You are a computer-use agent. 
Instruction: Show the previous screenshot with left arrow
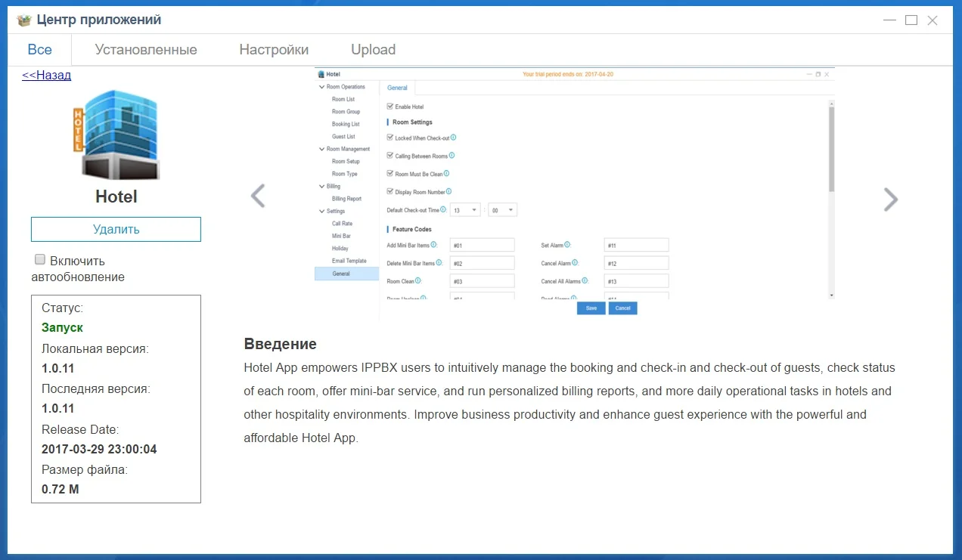coord(258,196)
